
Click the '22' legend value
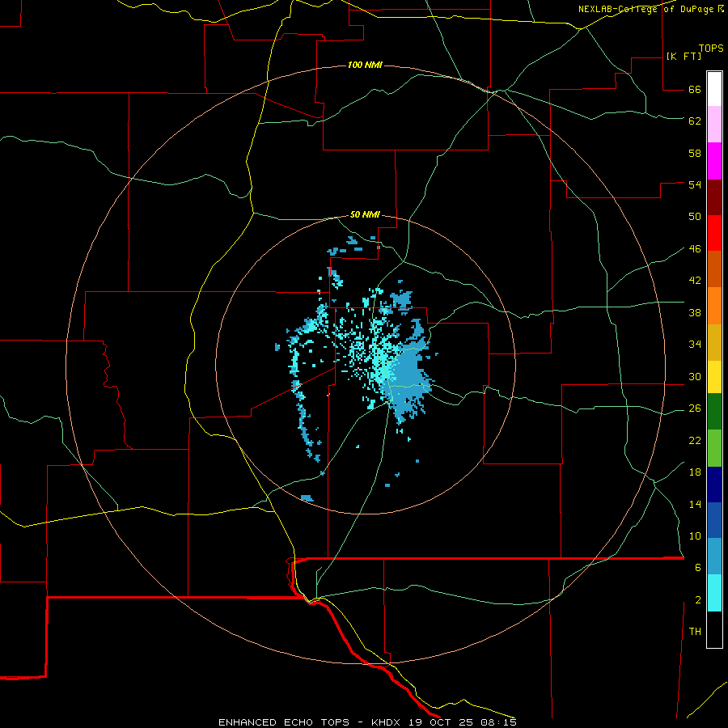click(695, 440)
